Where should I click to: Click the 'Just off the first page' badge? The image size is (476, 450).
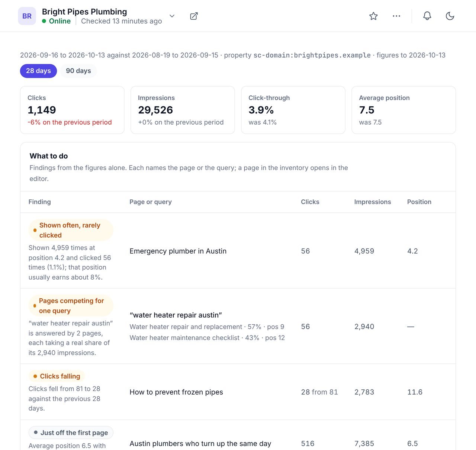click(x=71, y=433)
